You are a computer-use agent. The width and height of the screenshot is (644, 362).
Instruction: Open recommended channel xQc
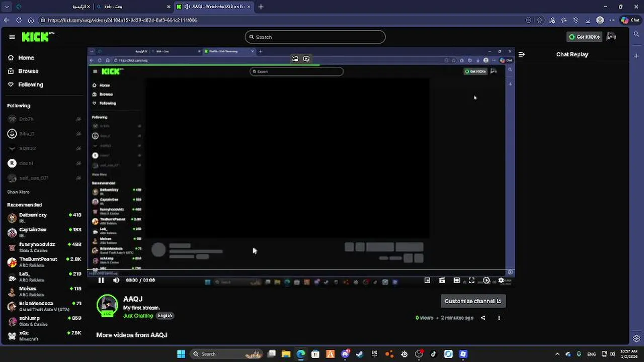(44, 335)
